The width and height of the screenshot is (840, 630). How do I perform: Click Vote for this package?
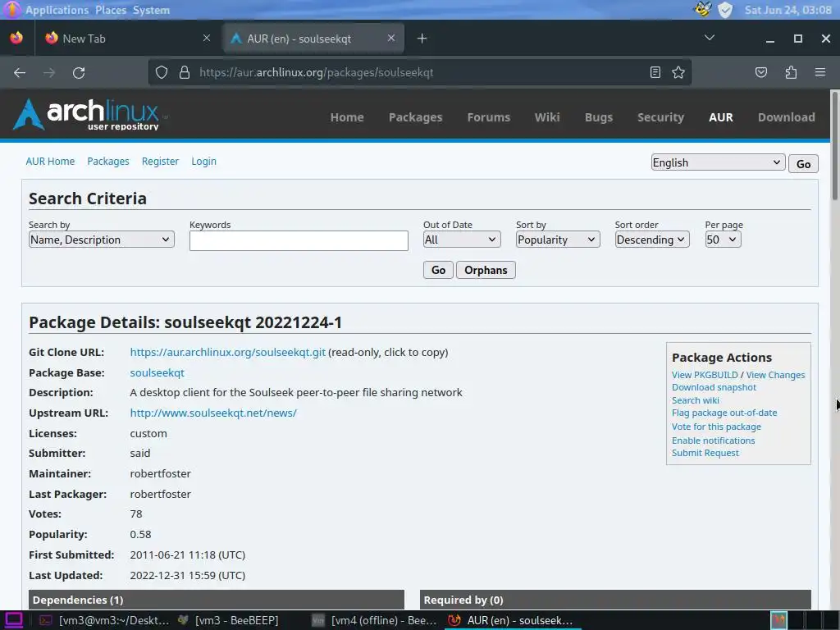(716, 427)
